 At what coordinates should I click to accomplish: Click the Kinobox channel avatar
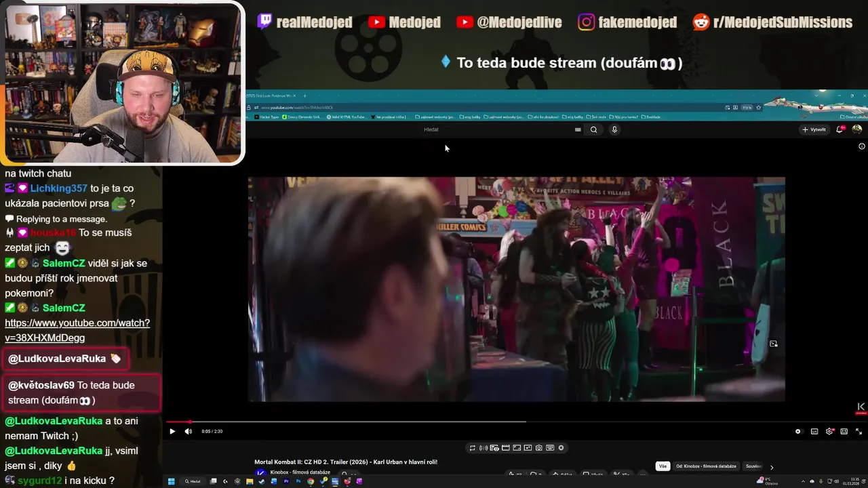(x=260, y=473)
